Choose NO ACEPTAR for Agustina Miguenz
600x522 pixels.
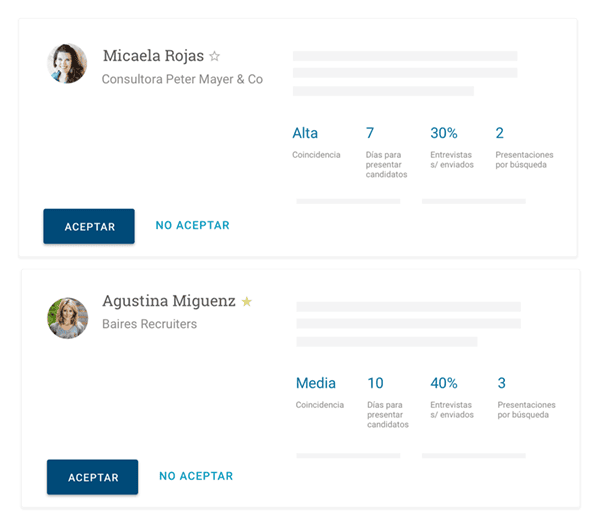click(x=196, y=477)
